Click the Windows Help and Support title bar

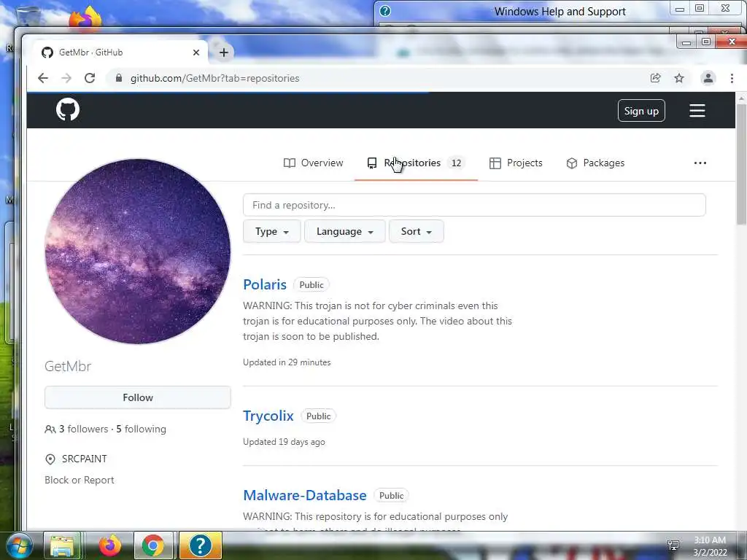click(x=560, y=12)
